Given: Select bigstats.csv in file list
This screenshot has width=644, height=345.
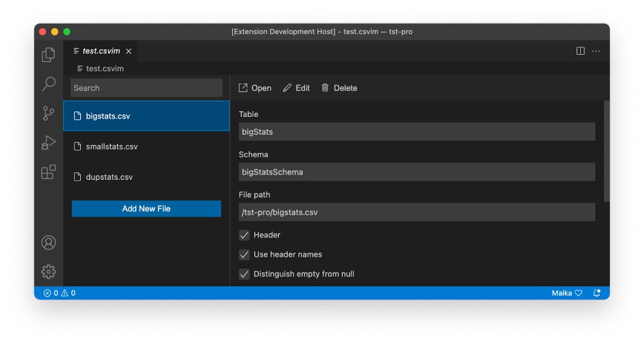Looking at the screenshot, I should [x=147, y=116].
